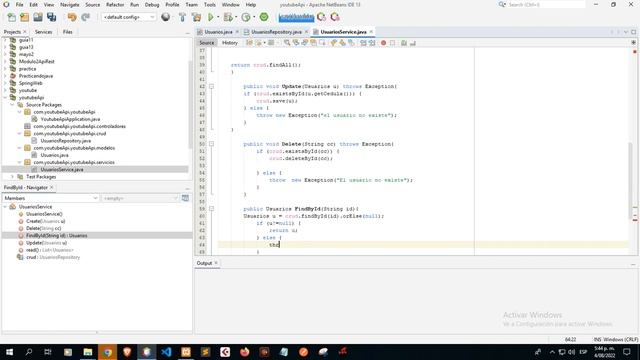Fold the Update method at line 42

[x=211, y=87]
